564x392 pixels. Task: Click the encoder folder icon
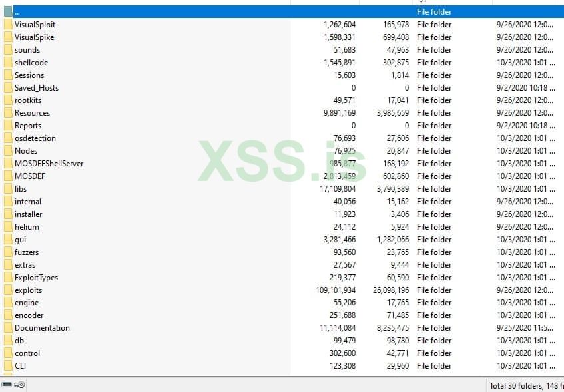coord(8,315)
